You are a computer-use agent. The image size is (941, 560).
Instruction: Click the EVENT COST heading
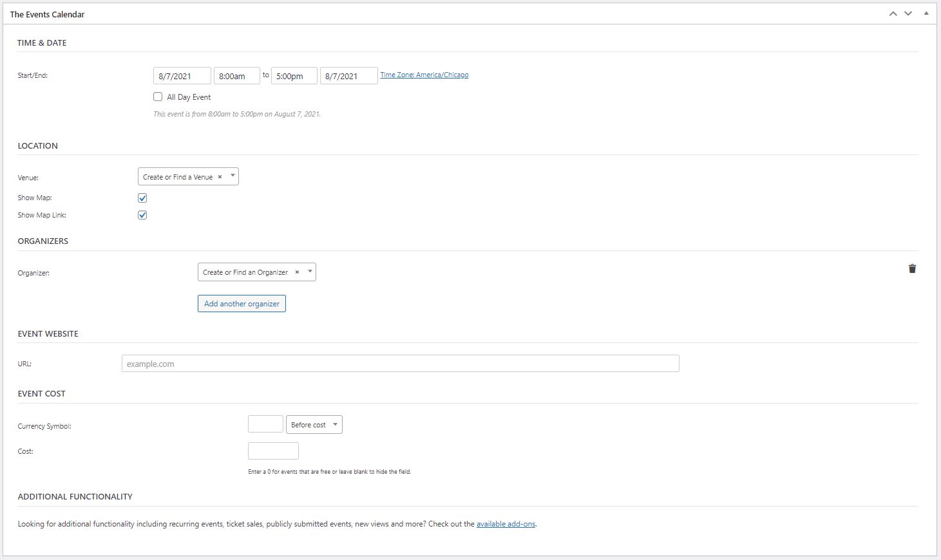click(x=41, y=393)
